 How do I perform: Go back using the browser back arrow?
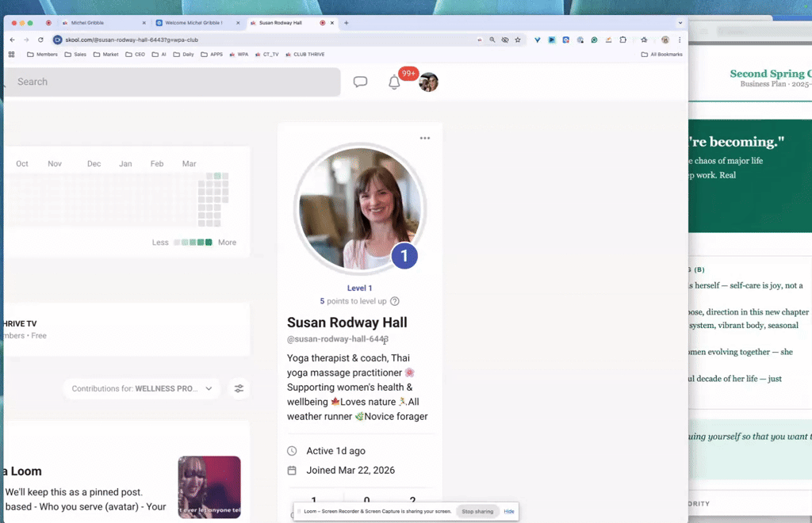click(13, 40)
